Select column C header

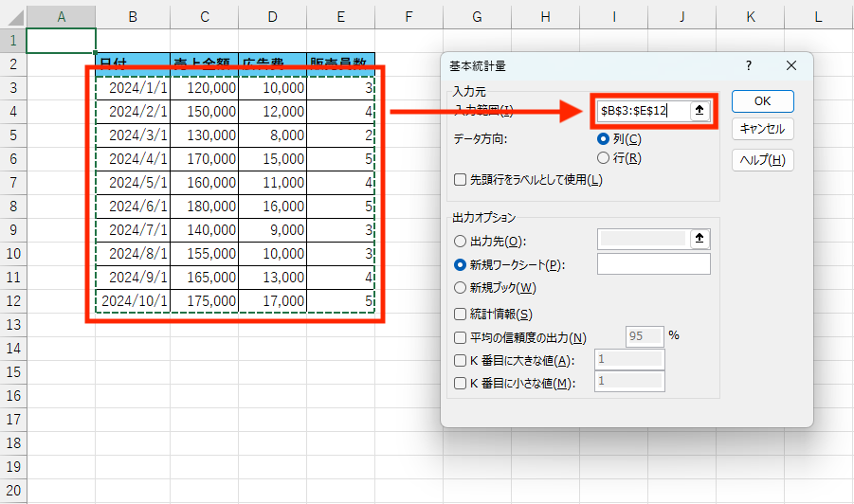pos(204,17)
